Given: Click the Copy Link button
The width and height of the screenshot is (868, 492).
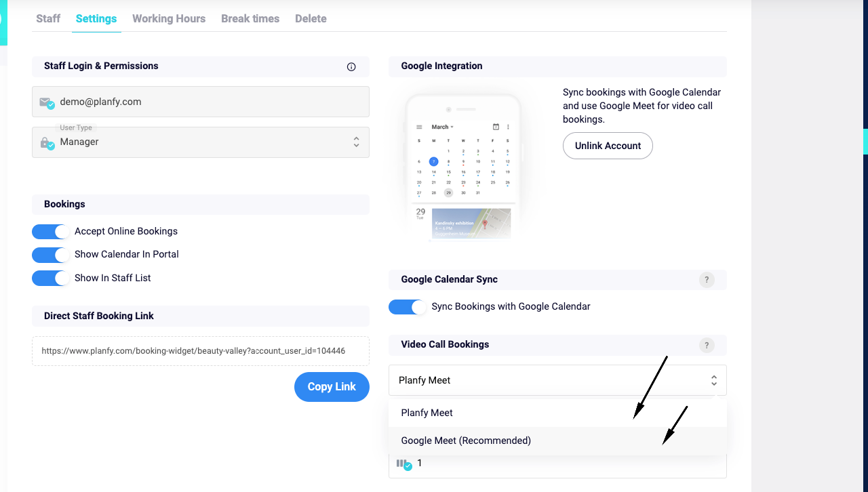Looking at the screenshot, I should pos(332,386).
